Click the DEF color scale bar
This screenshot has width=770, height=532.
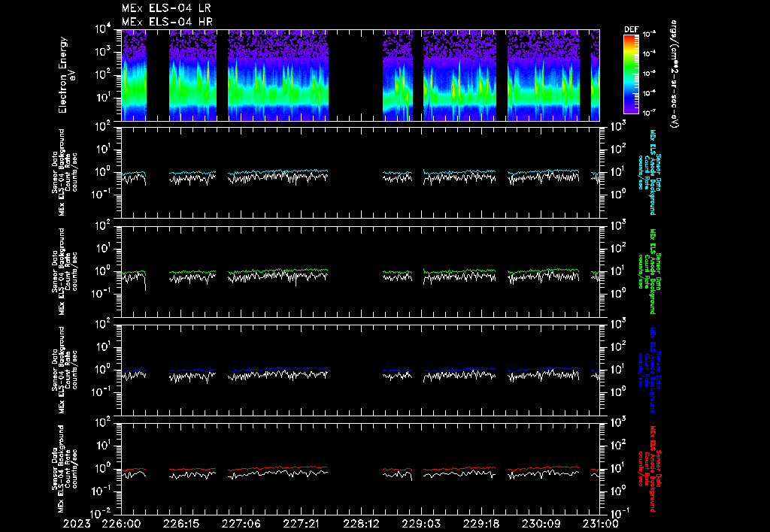(x=632, y=74)
